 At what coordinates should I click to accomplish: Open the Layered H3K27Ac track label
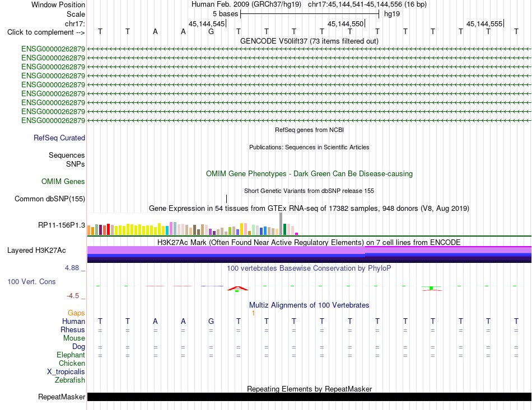(36, 251)
